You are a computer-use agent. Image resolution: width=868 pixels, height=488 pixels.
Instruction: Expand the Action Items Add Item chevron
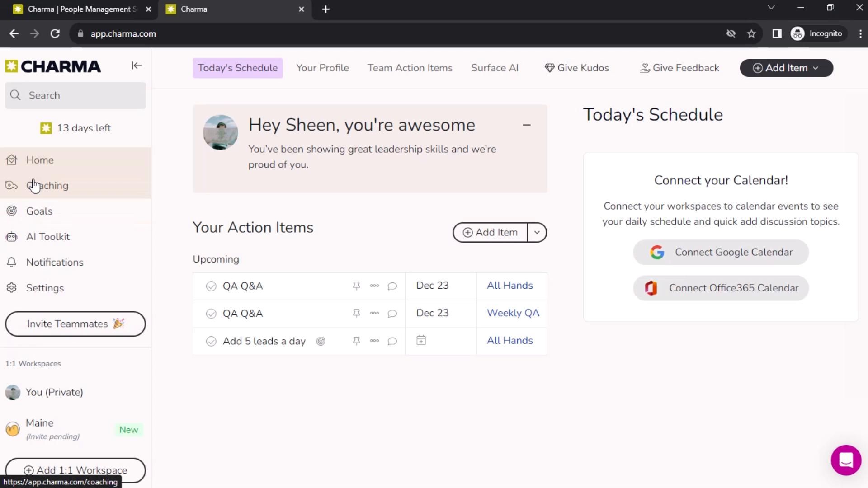click(x=537, y=233)
